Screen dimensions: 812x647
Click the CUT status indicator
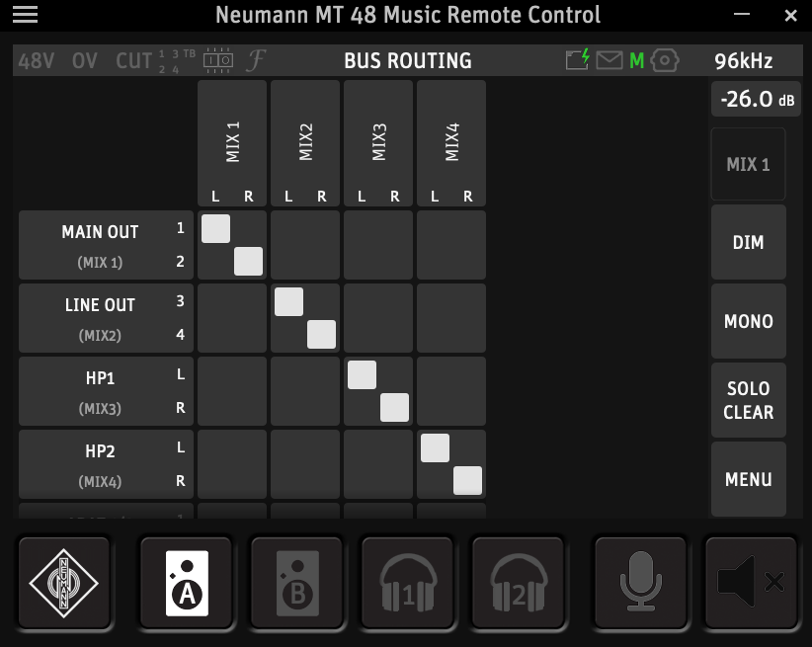tap(134, 61)
